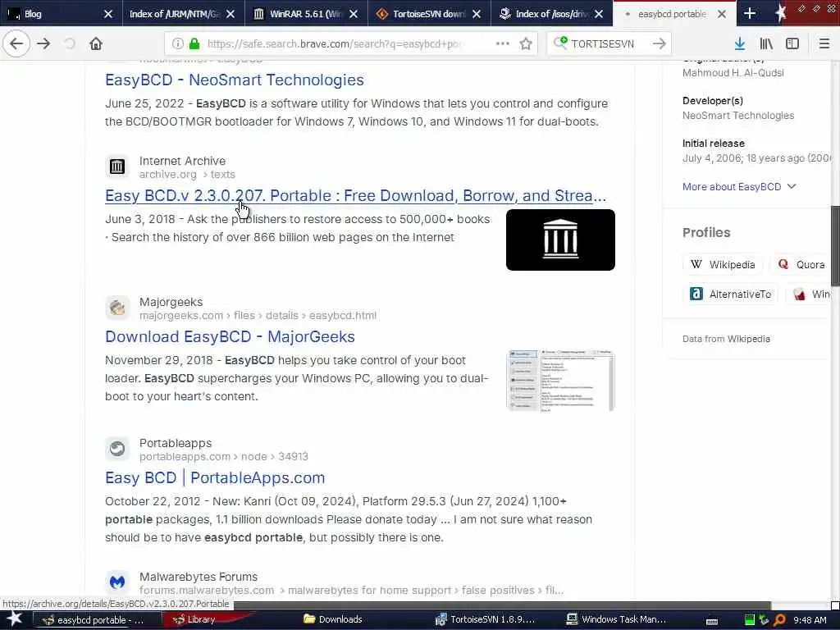
Task: Click Data from Wikipedia text
Action: point(726,339)
